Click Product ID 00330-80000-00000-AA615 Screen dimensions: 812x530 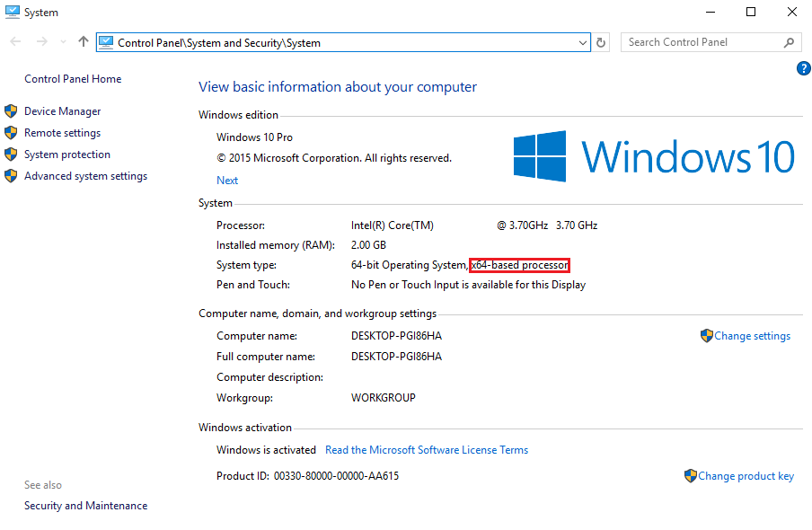[x=307, y=476]
